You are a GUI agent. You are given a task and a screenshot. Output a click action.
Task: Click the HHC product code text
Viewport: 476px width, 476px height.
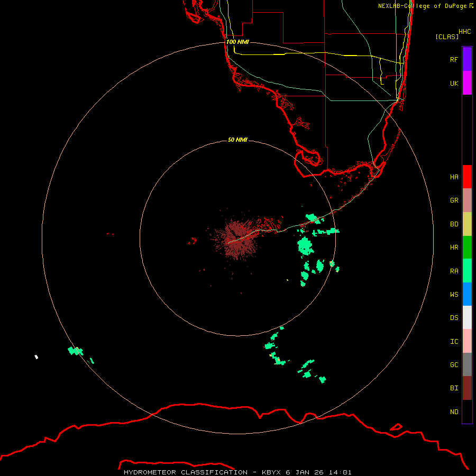click(x=464, y=32)
